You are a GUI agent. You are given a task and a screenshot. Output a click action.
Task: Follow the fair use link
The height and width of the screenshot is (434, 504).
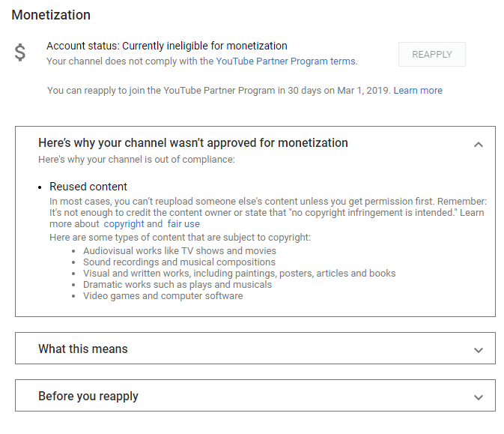183,224
